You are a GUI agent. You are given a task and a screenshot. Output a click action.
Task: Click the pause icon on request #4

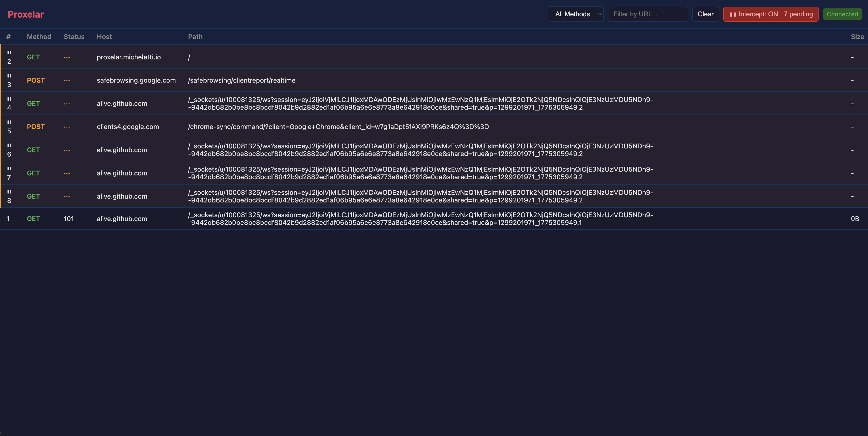[9, 99]
